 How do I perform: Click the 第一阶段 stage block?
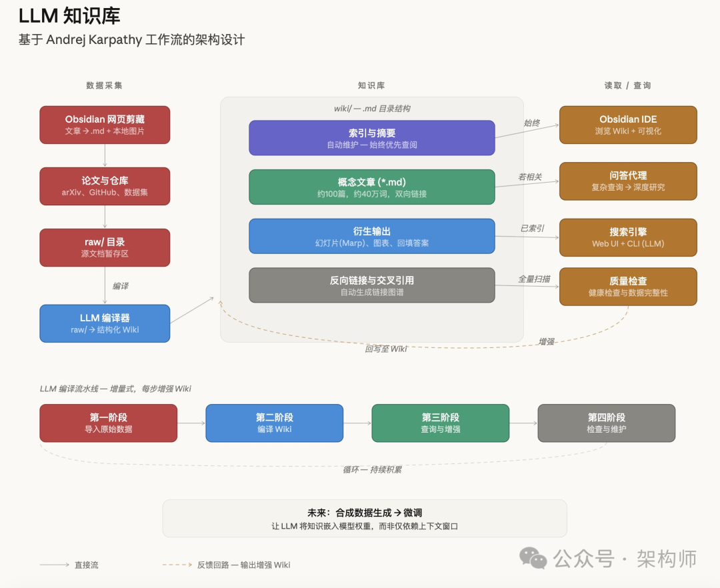coord(108,423)
